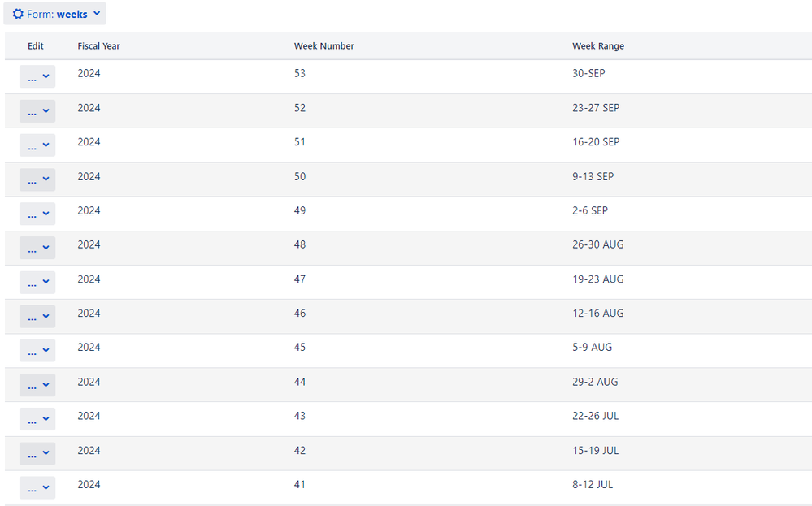
Task: Open edit dropdown for week 49
Action: [x=37, y=214]
